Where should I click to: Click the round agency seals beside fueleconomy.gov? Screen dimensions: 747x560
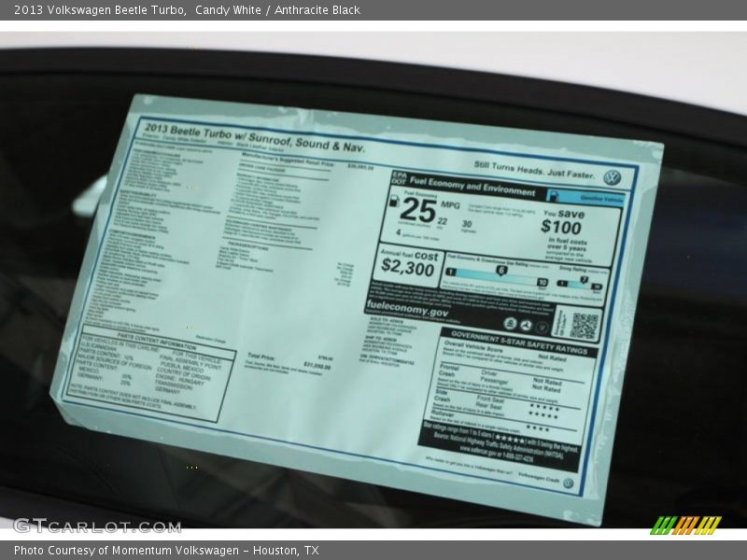click(523, 324)
